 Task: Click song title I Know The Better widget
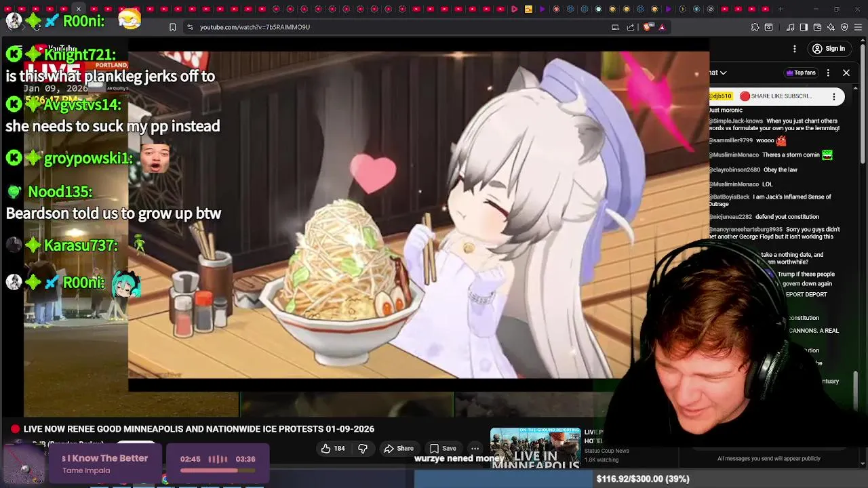click(105, 458)
